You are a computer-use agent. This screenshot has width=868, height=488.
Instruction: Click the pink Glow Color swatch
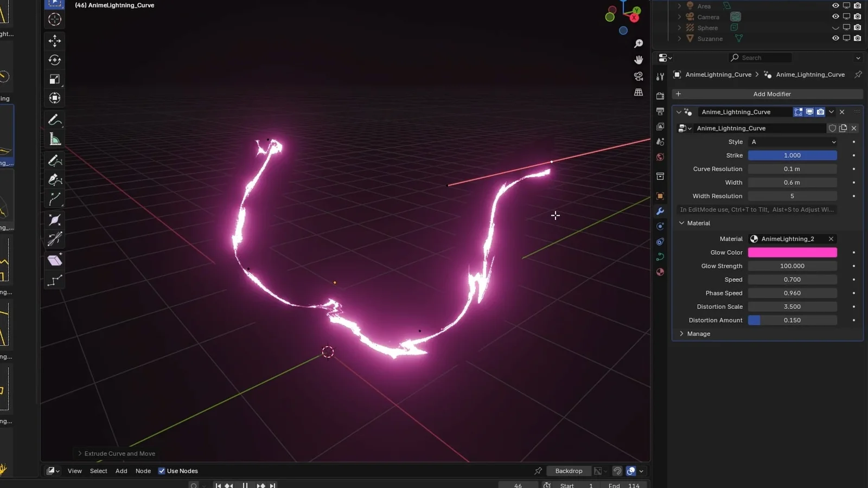click(x=792, y=252)
